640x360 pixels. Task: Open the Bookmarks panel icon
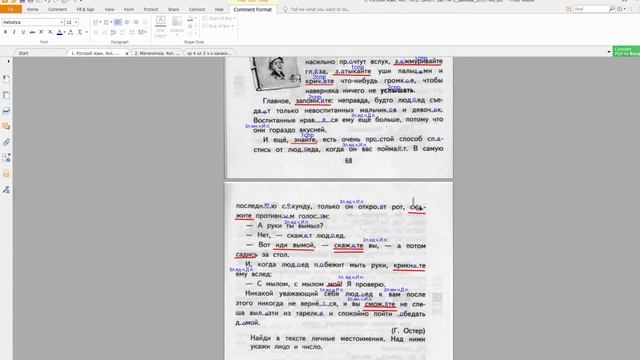(6, 79)
